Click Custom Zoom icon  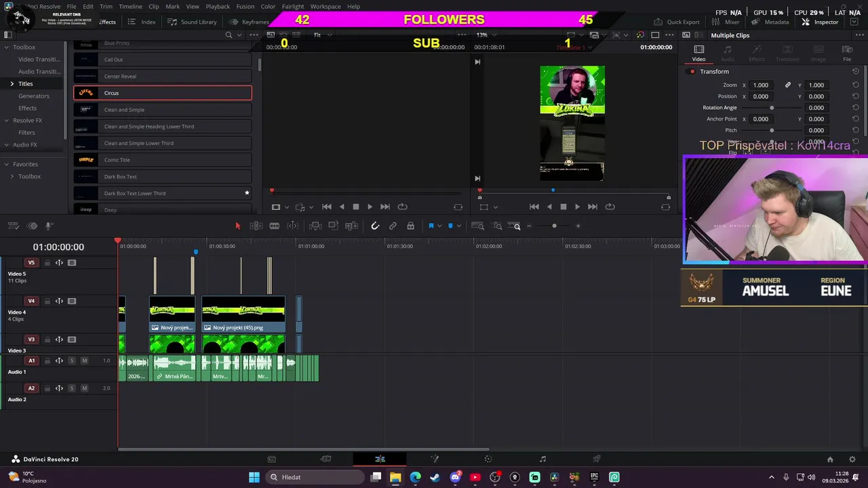click(515, 226)
